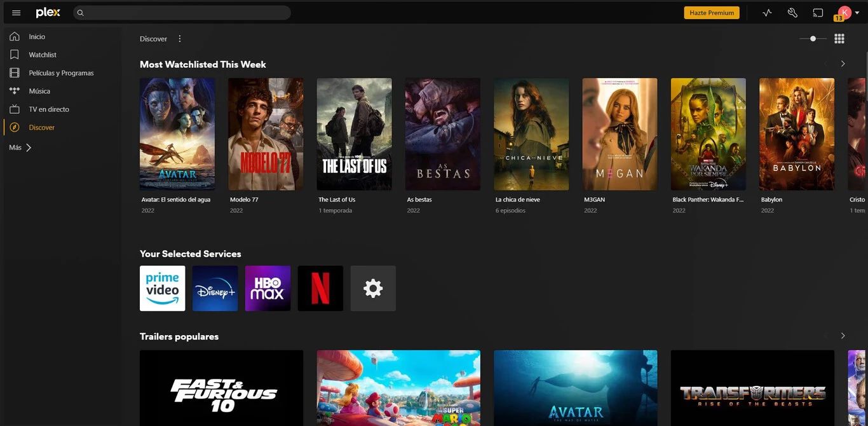Play Transformers Rise of the Beasts trailer
This screenshot has height=426, width=868.
click(x=752, y=388)
